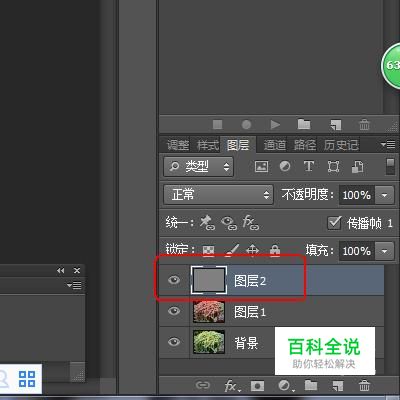Viewport: 400px width, 400px height.
Task: Toggle layer filtering switch
Action: tap(390, 166)
